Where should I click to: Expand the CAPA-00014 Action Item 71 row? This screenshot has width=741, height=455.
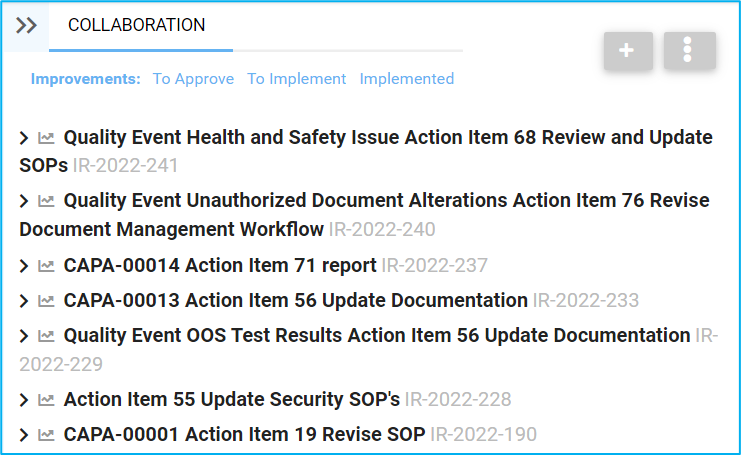24,266
